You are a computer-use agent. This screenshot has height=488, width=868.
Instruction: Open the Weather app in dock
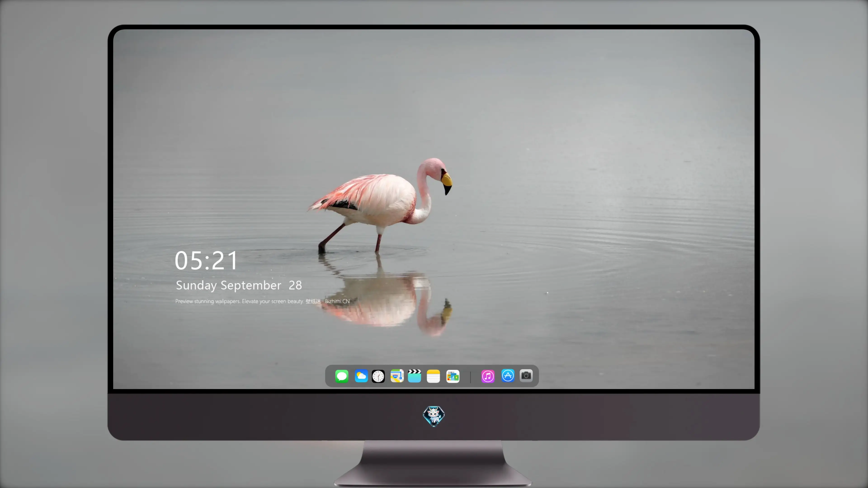click(361, 376)
